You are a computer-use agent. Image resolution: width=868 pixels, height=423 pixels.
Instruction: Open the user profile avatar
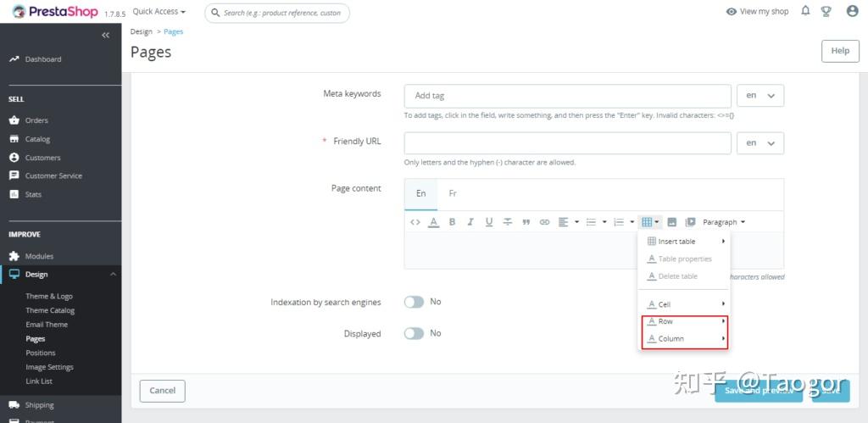pos(853,11)
